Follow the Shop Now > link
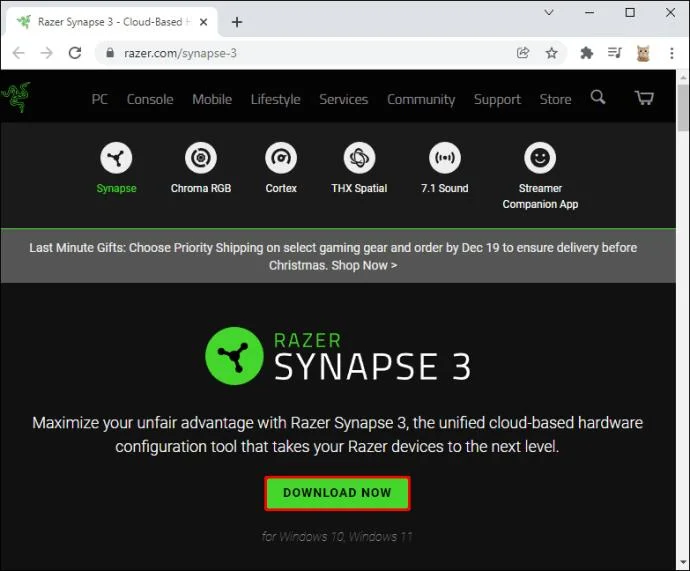Image resolution: width=690 pixels, height=571 pixels. pos(364,265)
